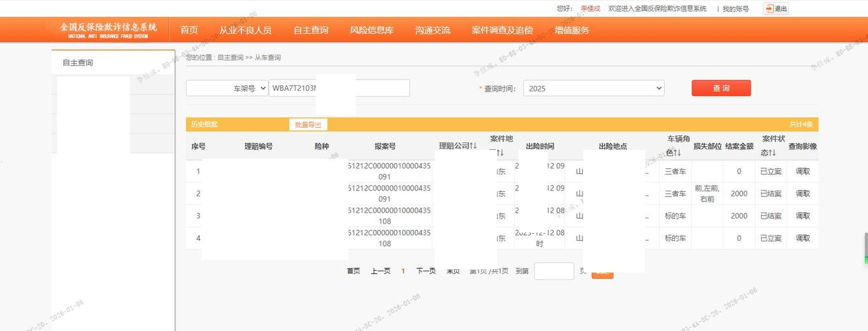The width and height of the screenshot is (868, 331).
Task: Click the 退出 logout icon button
Action: coord(775,9)
